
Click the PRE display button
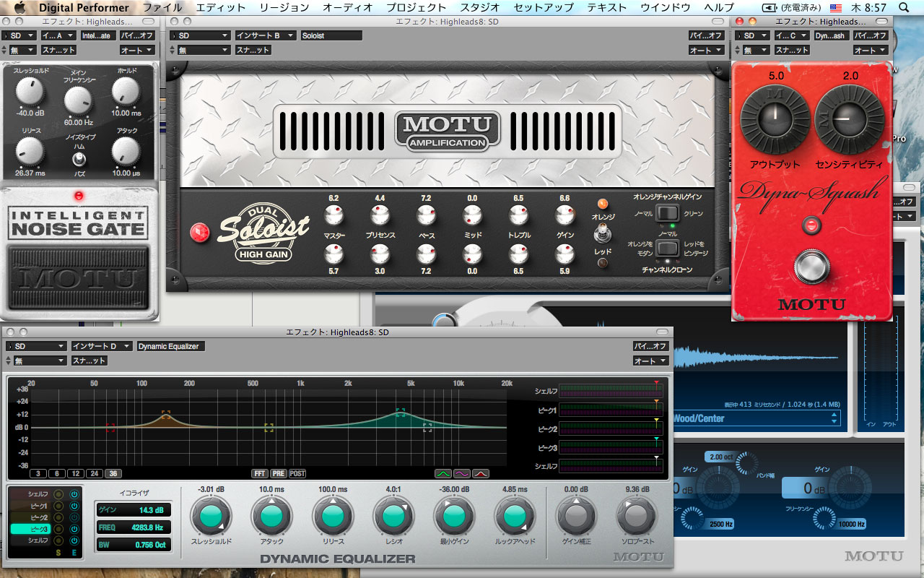[279, 474]
